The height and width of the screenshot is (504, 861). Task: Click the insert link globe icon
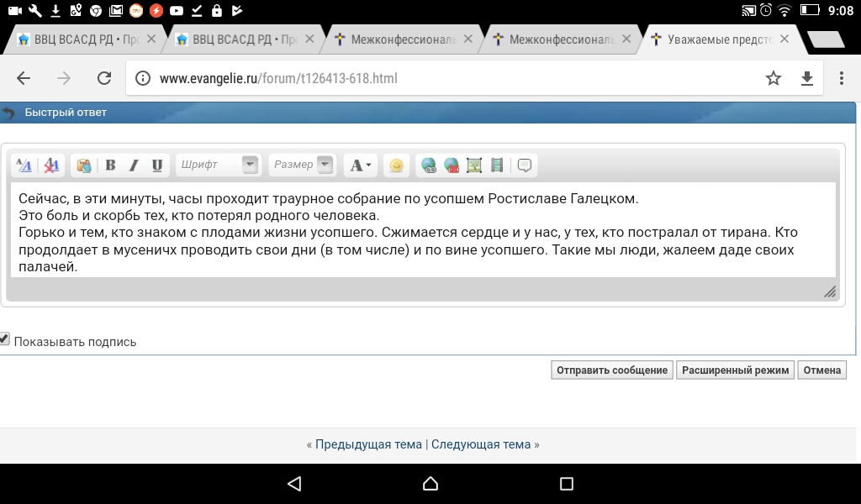[429, 165]
